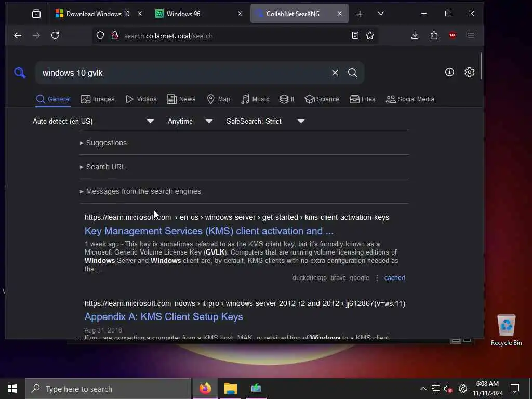The width and height of the screenshot is (532, 399).
Task: Click the kms-client-activation-keys URL breadcrumb
Action: 347,217
